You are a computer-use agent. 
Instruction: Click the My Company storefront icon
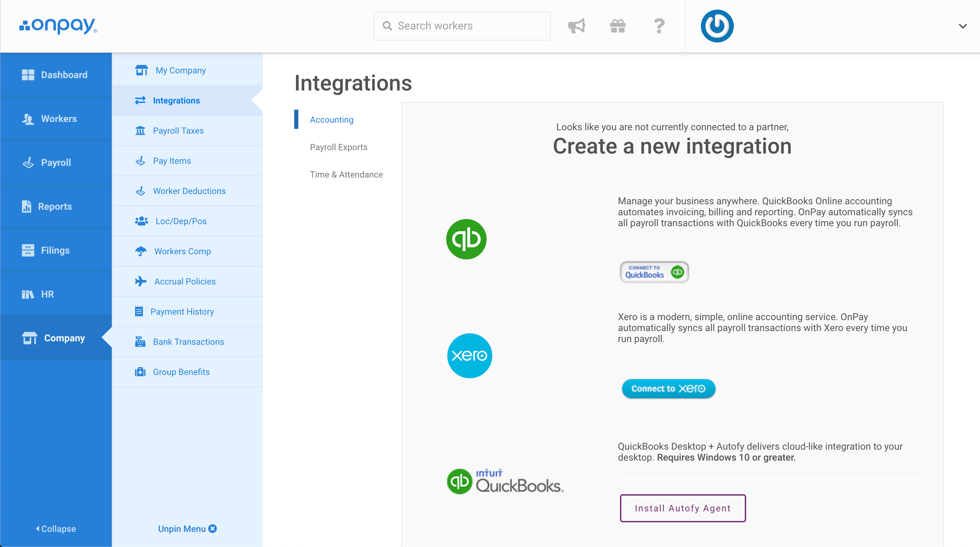pos(141,70)
